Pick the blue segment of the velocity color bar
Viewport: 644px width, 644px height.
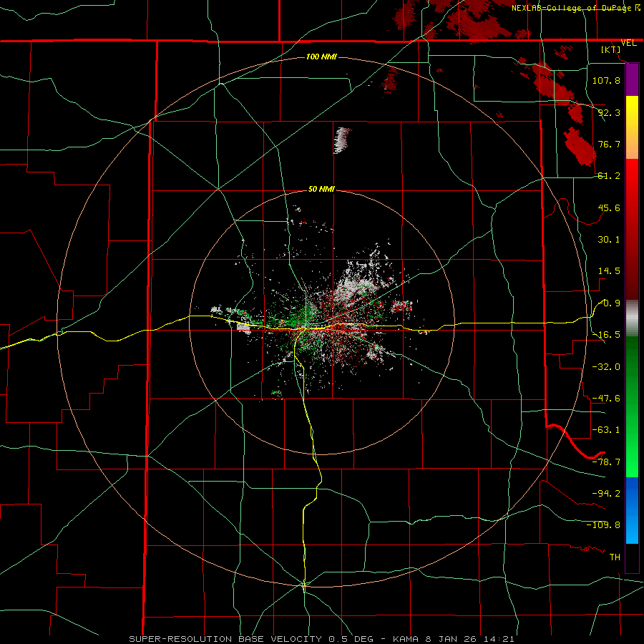pos(632,510)
